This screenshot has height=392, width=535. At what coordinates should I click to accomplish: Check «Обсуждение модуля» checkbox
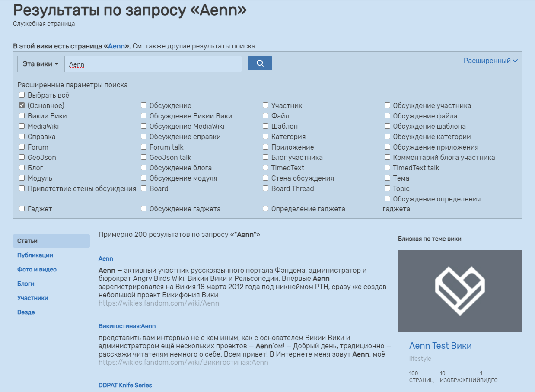click(143, 178)
